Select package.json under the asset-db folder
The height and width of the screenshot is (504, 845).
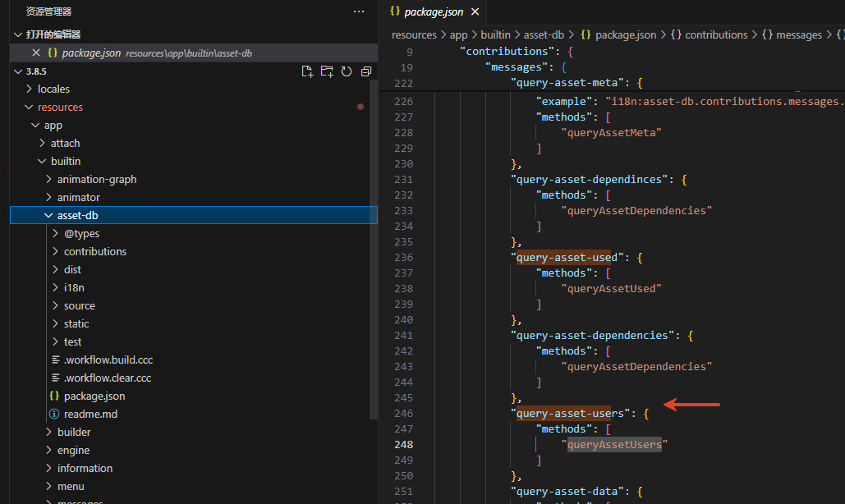(94, 396)
